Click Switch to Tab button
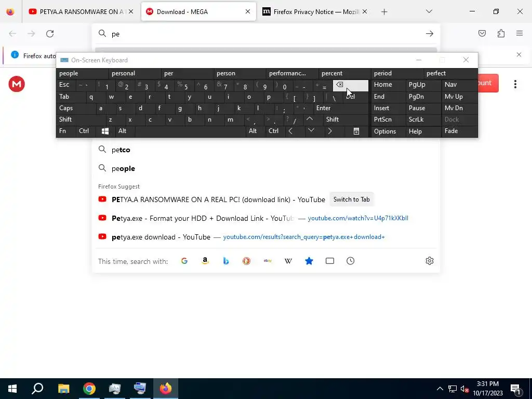This screenshot has height=399, width=532. tap(352, 199)
